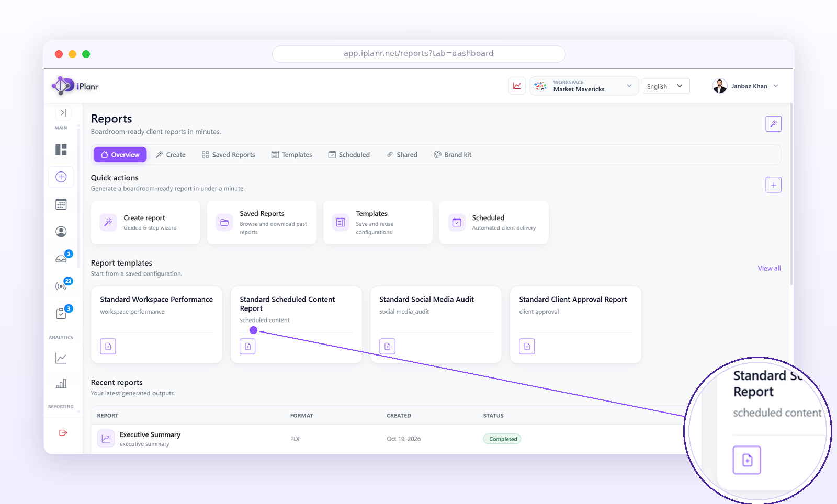The height and width of the screenshot is (504, 837).
Task: Switch to the Saved Reports tab
Action: 229,155
